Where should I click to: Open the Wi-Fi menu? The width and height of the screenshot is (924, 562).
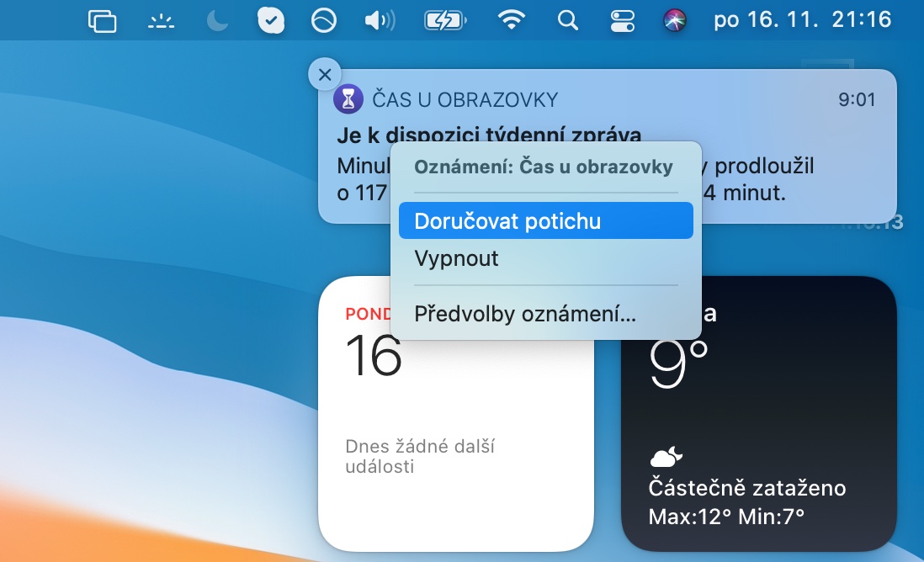[x=511, y=21]
